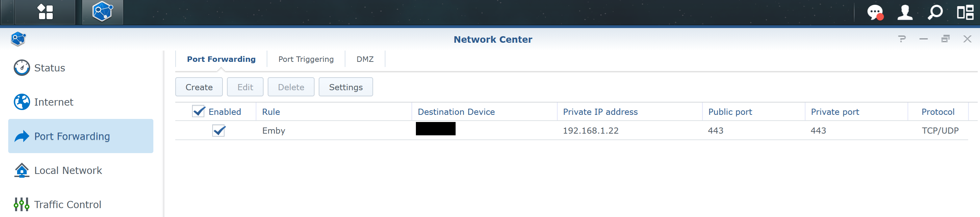Switch to the DMZ tab
This screenshot has width=980, height=217.
coord(365,59)
